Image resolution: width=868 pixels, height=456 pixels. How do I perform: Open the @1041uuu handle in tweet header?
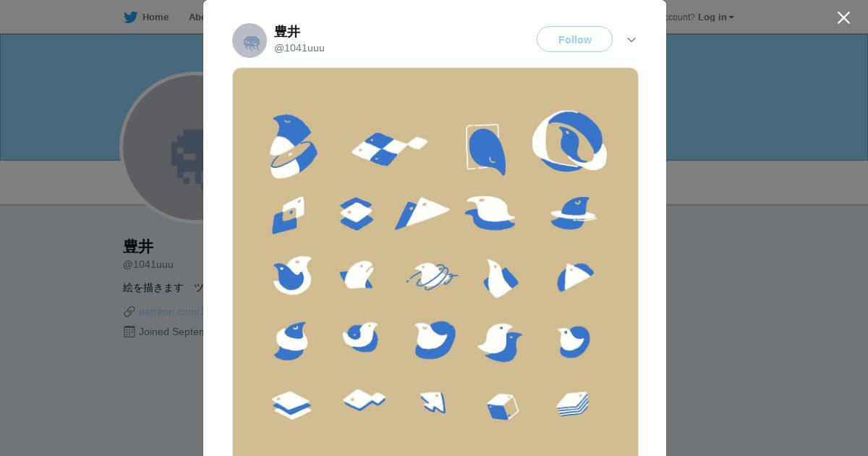[x=299, y=48]
